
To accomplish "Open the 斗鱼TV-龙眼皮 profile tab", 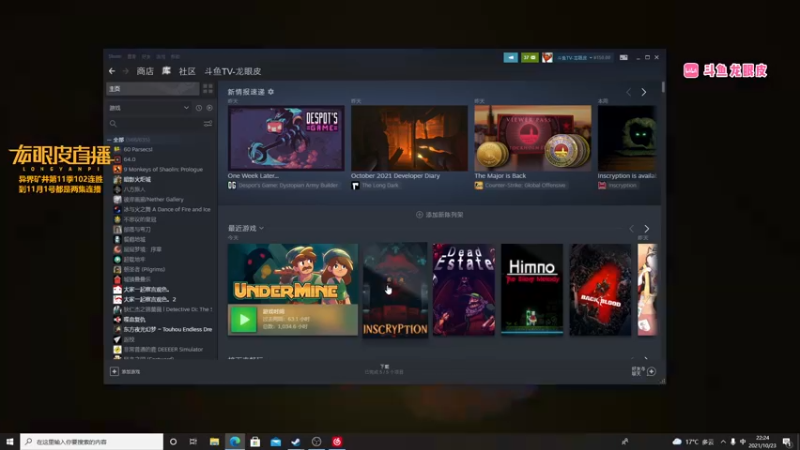I will pos(233,71).
